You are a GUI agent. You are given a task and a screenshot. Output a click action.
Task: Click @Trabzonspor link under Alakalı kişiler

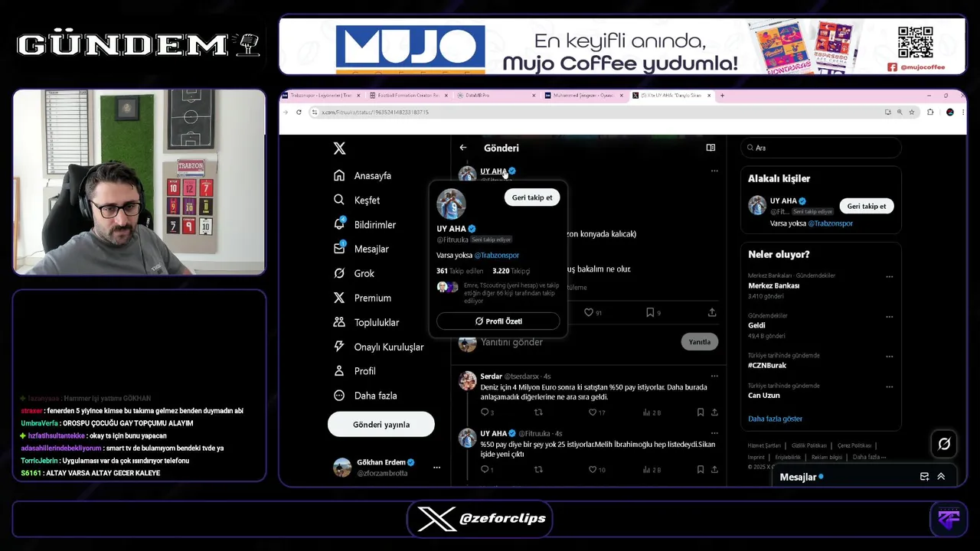[x=831, y=223]
